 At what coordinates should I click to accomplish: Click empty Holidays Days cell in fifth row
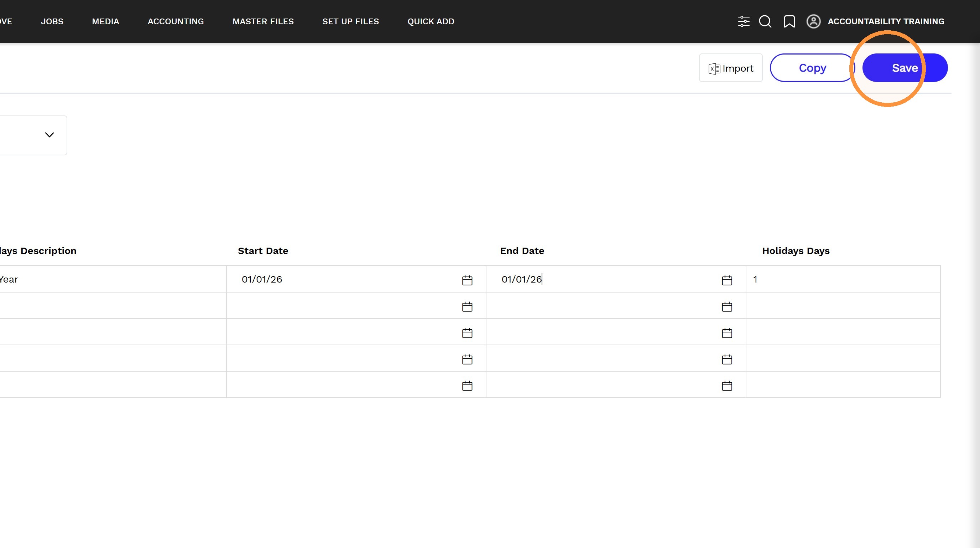point(843,385)
